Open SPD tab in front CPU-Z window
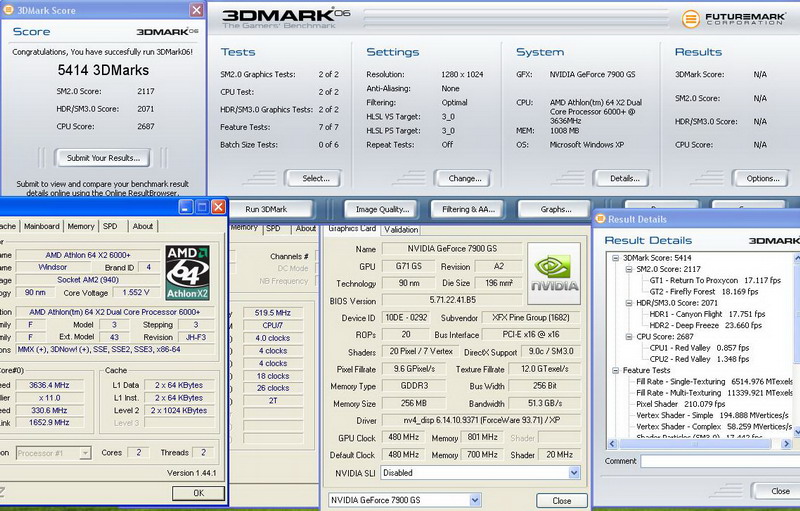The height and width of the screenshot is (511, 800). pos(110,226)
